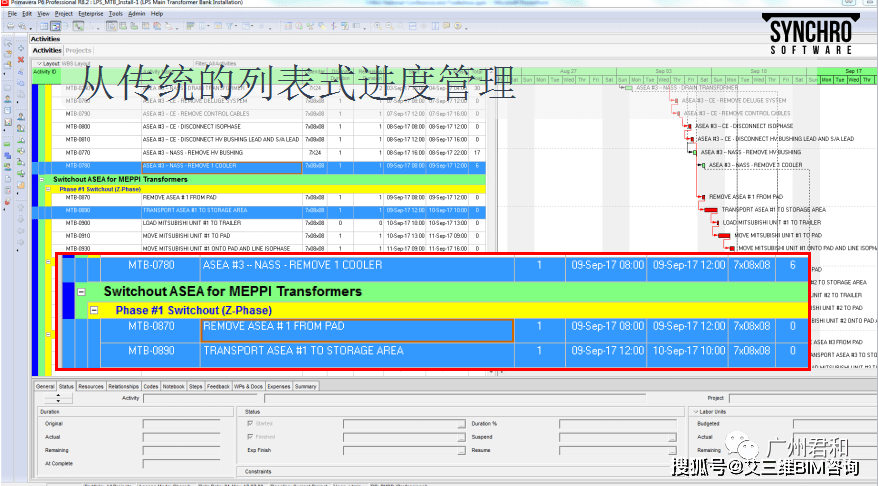
Task: Click the Activity ID field in details
Action: click(200, 398)
